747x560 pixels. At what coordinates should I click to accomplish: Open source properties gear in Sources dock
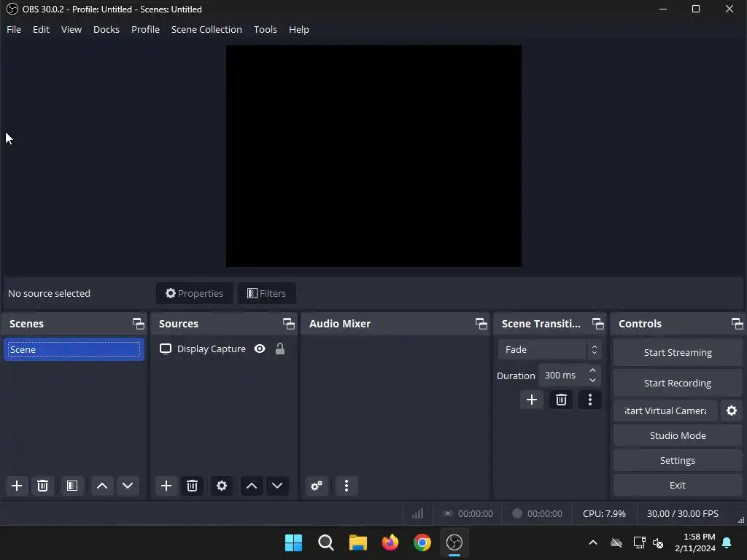pos(222,486)
